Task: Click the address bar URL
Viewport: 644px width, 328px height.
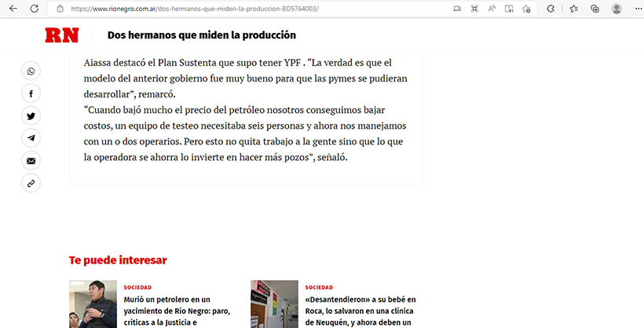Action: pos(236,9)
